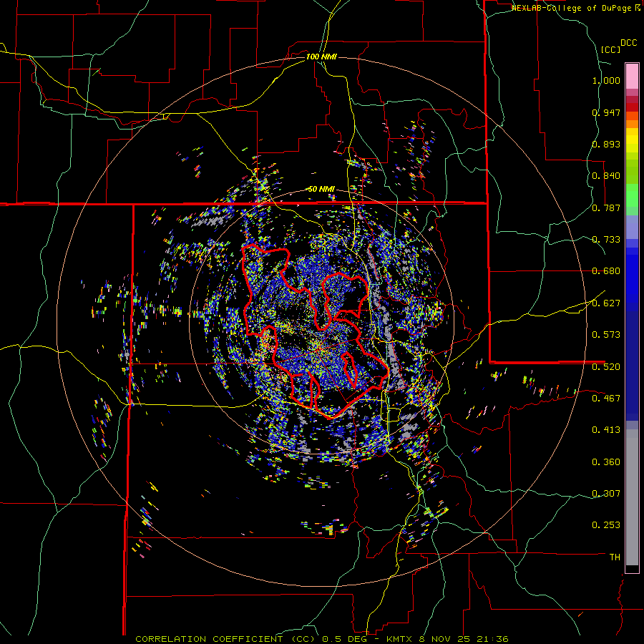
Task: Click the 0.627 legend value
Action: [606, 303]
